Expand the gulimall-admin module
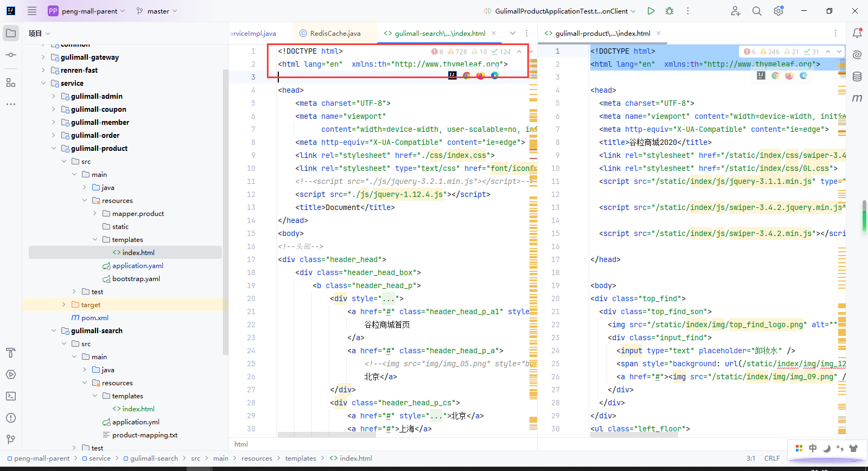 click(x=54, y=96)
